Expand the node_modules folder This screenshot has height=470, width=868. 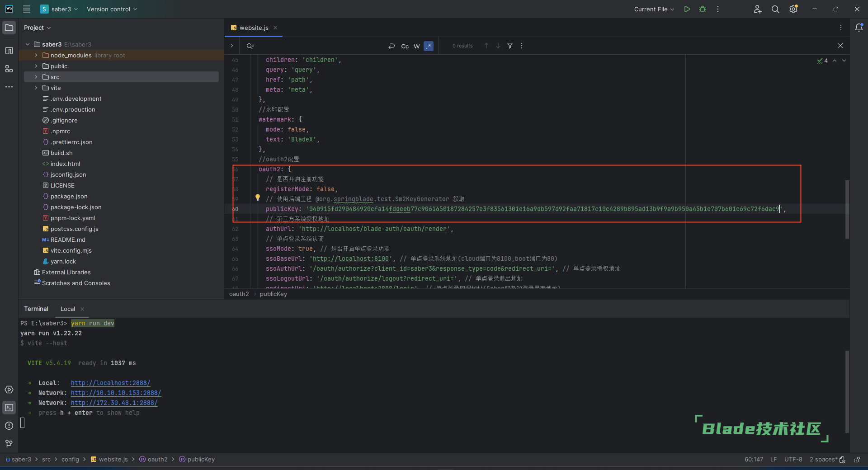tap(36, 55)
